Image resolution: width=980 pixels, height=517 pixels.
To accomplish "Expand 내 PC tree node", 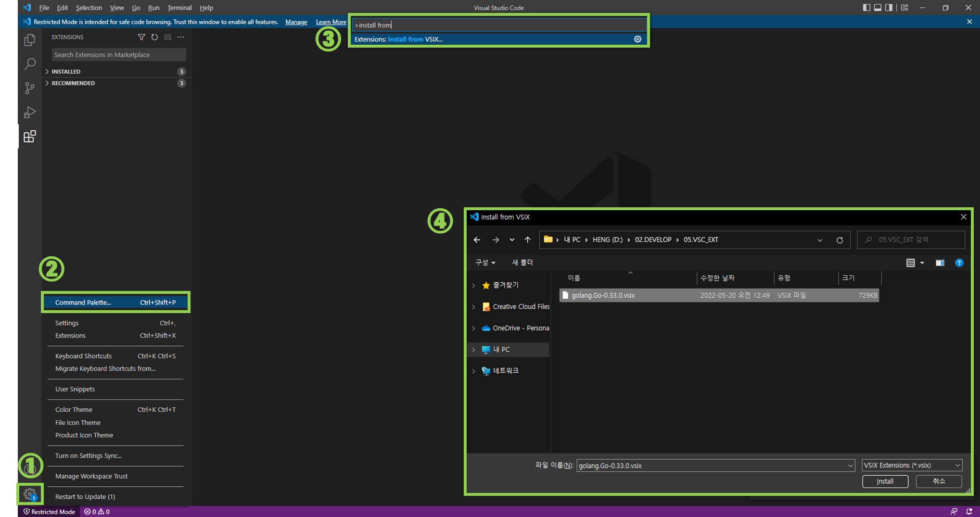I will coord(473,350).
